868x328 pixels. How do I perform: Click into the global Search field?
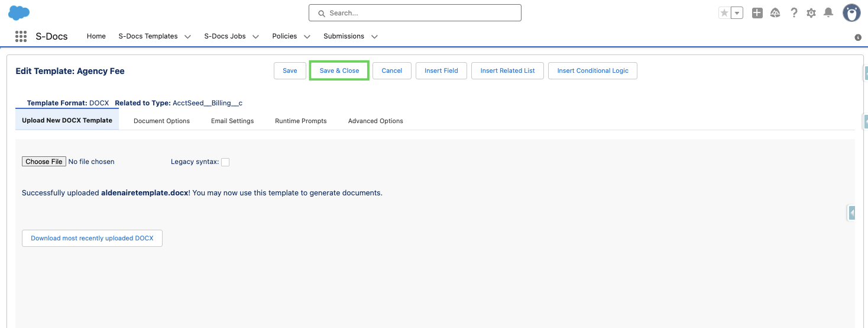pyautogui.click(x=414, y=13)
